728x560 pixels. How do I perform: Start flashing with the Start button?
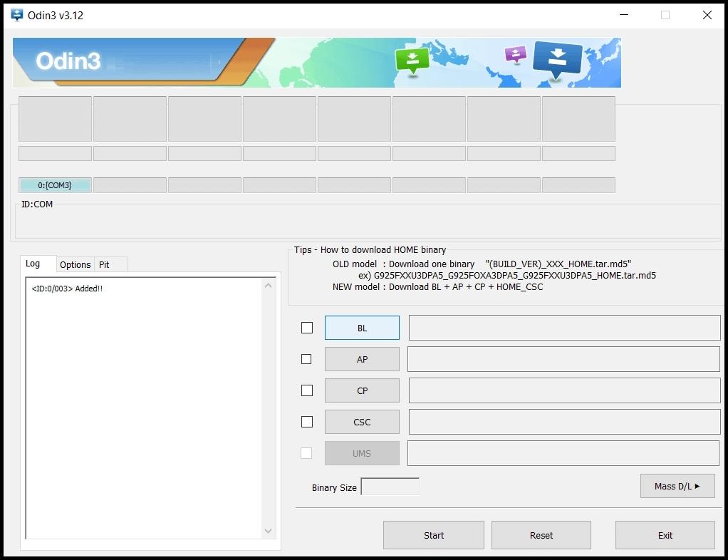tap(434, 535)
